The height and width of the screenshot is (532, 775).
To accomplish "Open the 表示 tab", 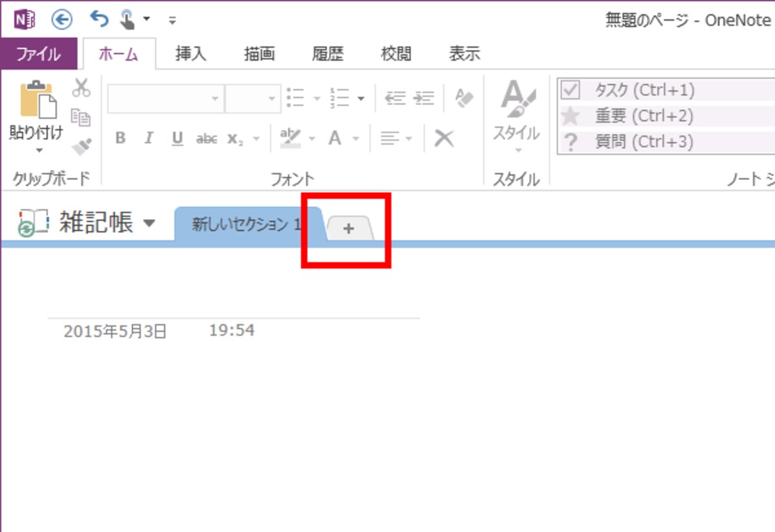I will click(465, 54).
